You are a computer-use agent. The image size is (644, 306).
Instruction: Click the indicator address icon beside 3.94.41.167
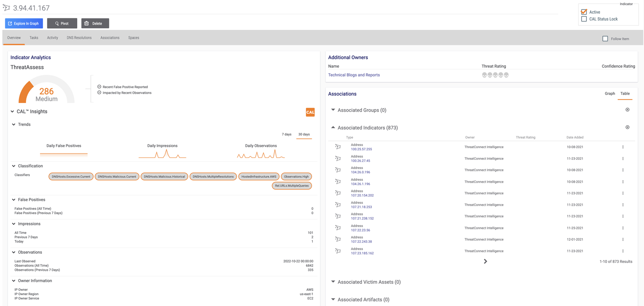click(6, 8)
